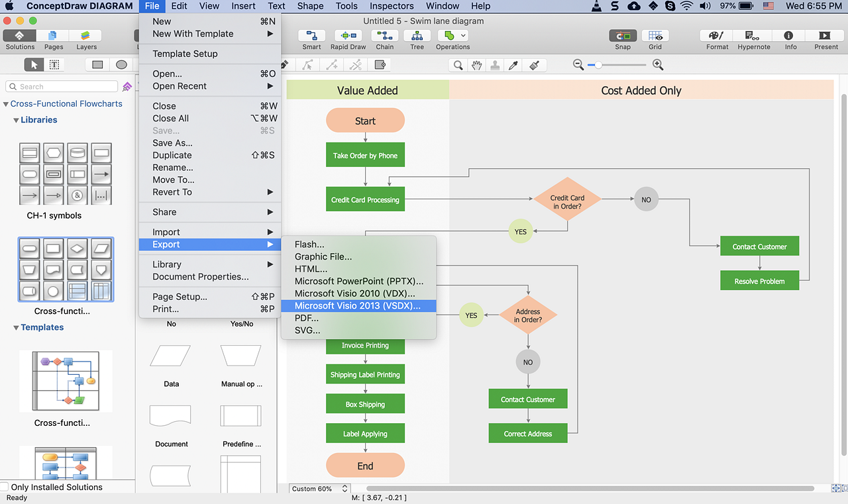848x504 pixels.
Task: Click the zoom slider handle
Action: (599, 65)
